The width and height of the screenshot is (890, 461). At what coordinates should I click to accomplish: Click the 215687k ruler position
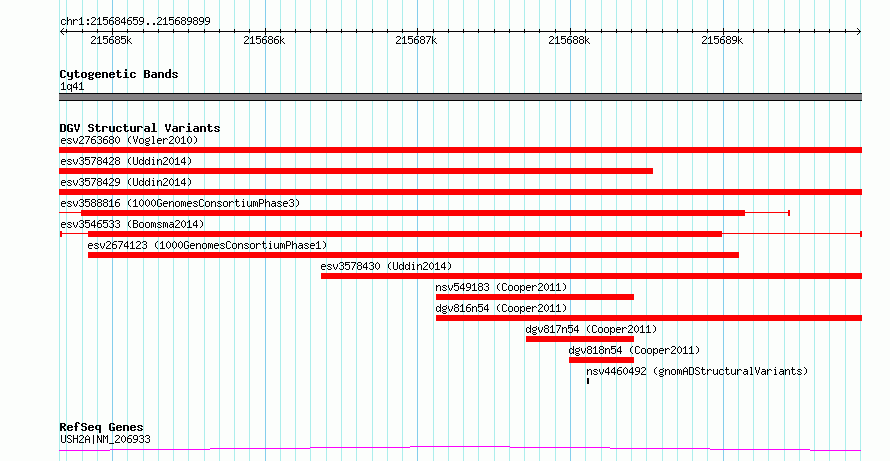click(417, 40)
